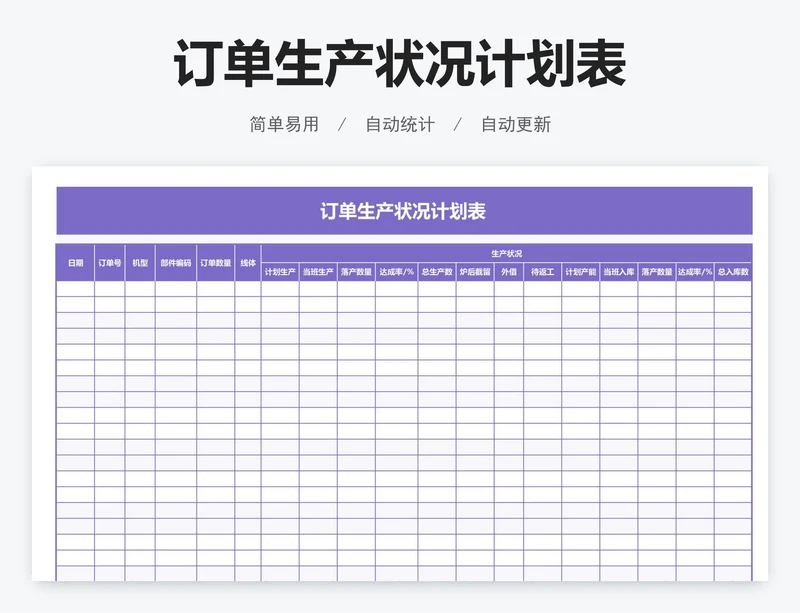Select the merged 生产状况 group header
800x613 pixels.
pyautogui.click(x=506, y=254)
